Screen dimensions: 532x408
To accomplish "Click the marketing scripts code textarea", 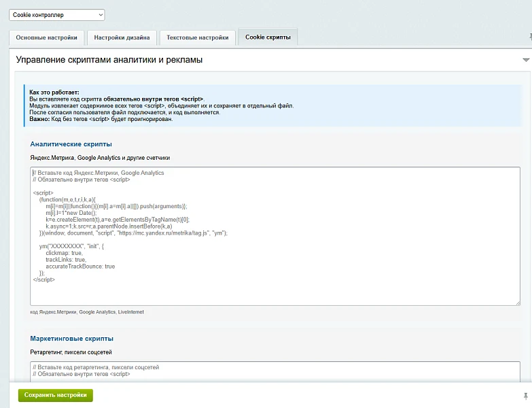I will pyautogui.click(x=275, y=371).
